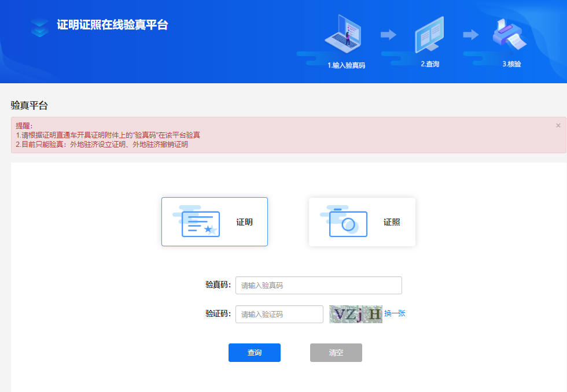Dismiss the pink reminder notice
567x392 pixels.
558,125
